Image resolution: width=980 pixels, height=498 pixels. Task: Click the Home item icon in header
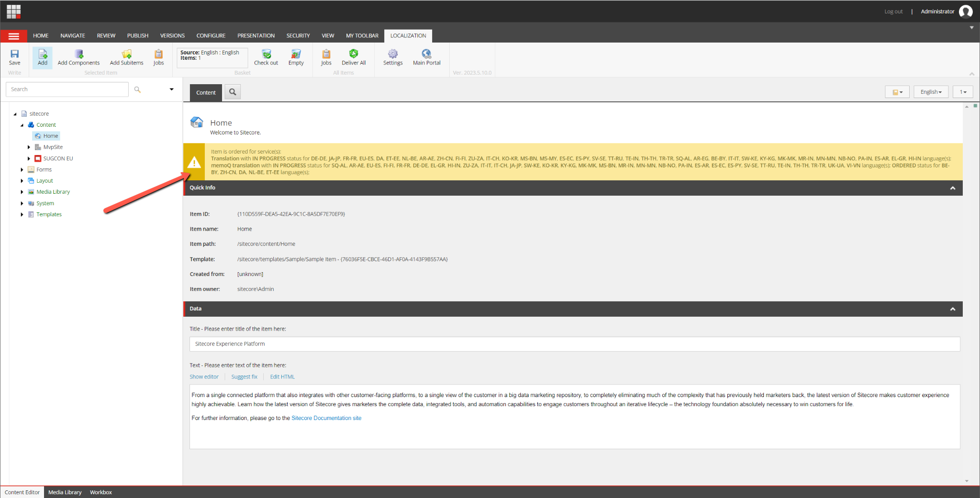[197, 122]
